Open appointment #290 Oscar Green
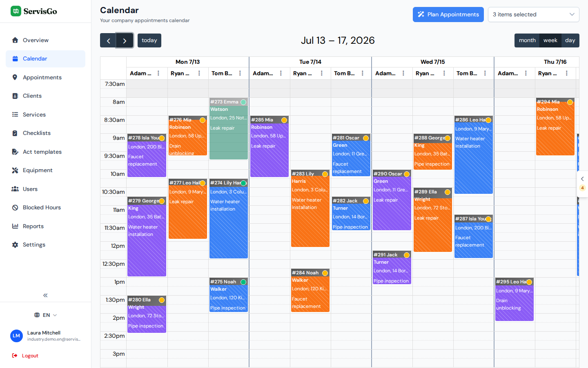The width and height of the screenshot is (588, 368). coord(392,200)
